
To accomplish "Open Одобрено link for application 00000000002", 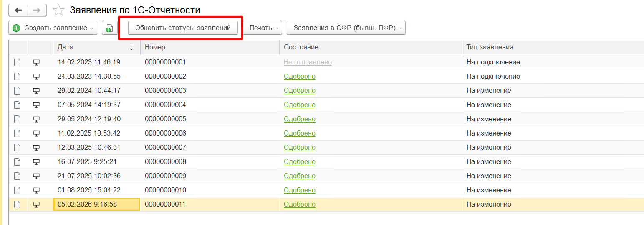I will tap(300, 77).
